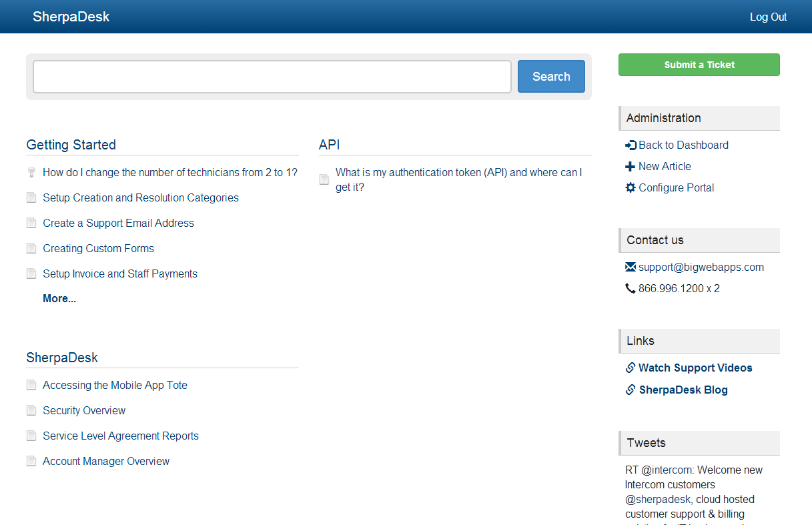Viewport: 812px width, 525px height.
Task: Open Service Level Agreement Reports article
Action: [121, 436]
